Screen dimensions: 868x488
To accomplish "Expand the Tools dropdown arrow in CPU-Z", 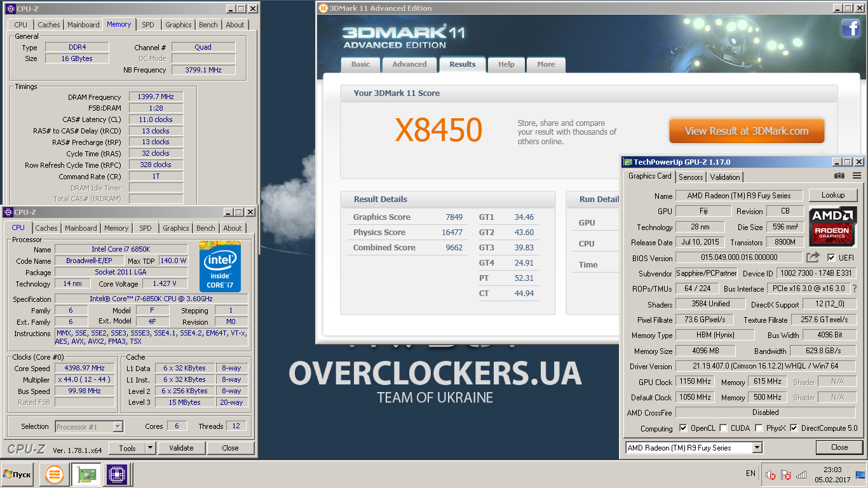I will pos(151,448).
